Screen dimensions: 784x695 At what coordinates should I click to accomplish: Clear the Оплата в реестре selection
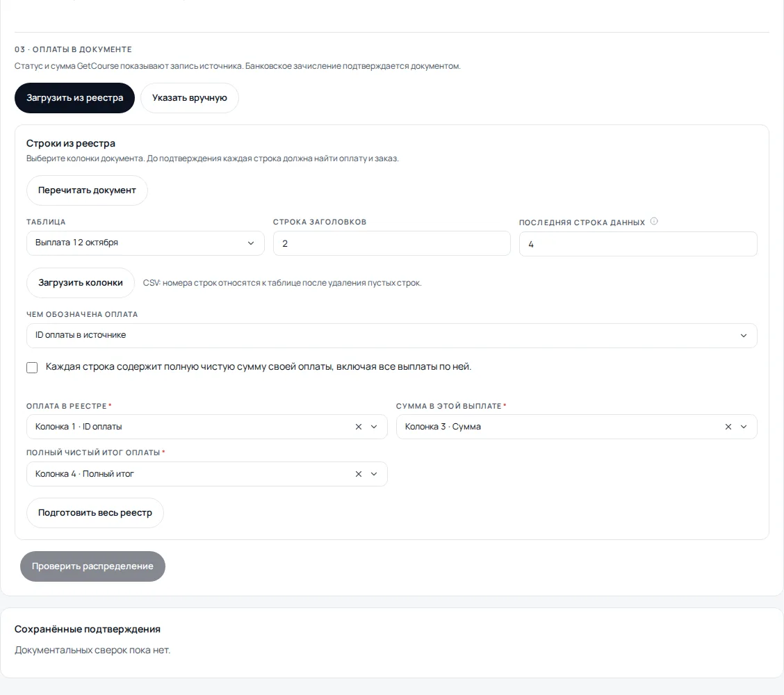tap(359, 427)
